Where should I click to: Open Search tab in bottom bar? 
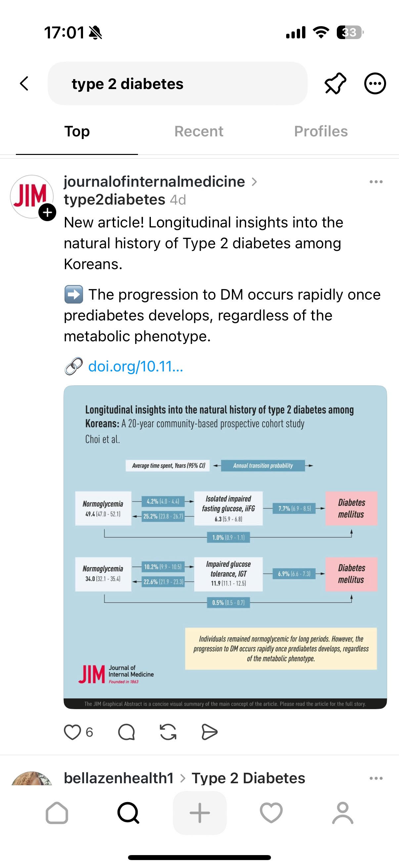(128, 813)
